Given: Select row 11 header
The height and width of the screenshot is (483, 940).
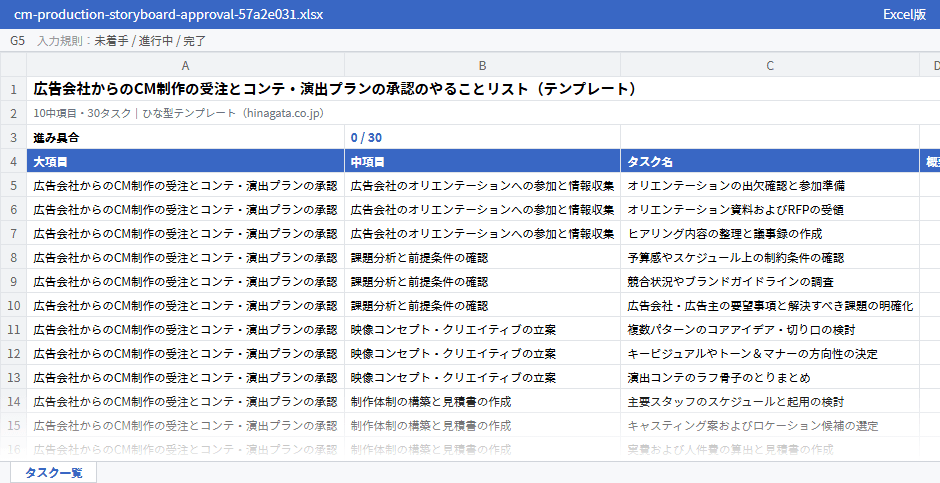Looking at the screenshot, I should [x=13, y=329].
